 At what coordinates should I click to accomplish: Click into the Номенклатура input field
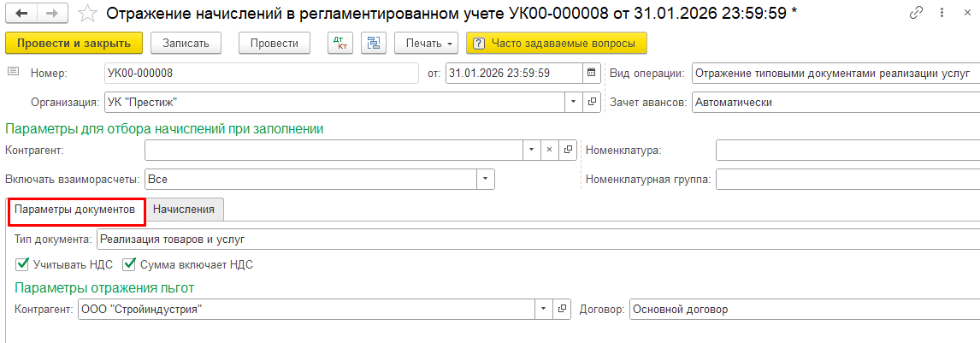[x=847, y=150]
